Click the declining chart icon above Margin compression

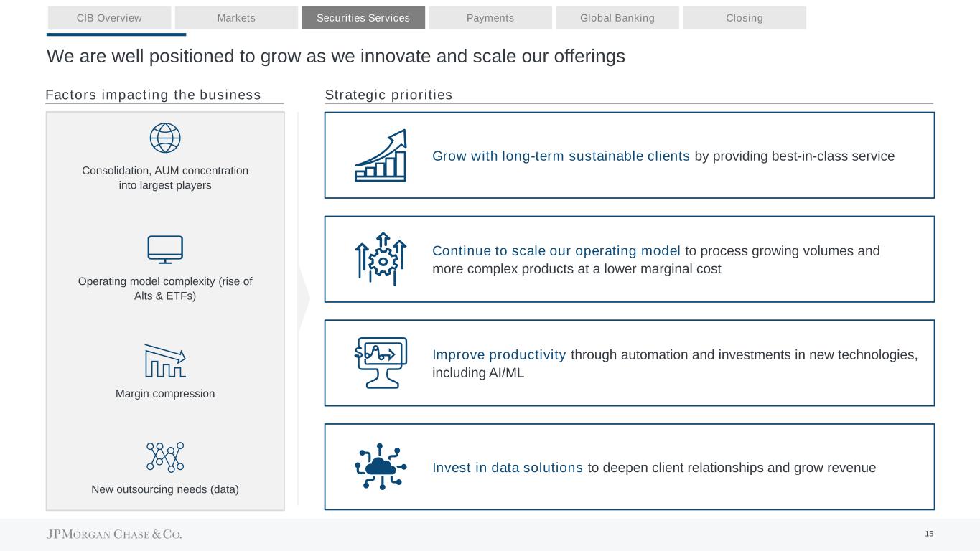point(165,361)
